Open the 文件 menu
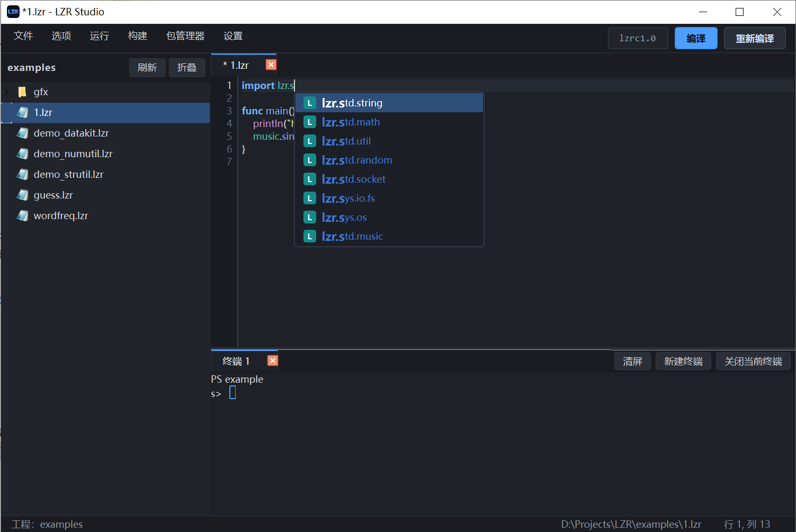This screenshot has width=796, height=532. click(x=23, y=36)
